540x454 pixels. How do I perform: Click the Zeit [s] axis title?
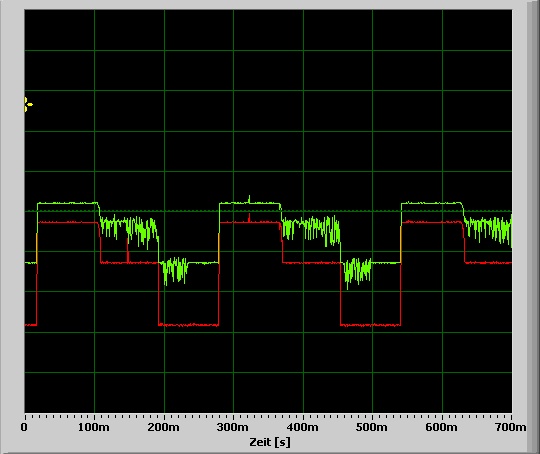(270, 442)
